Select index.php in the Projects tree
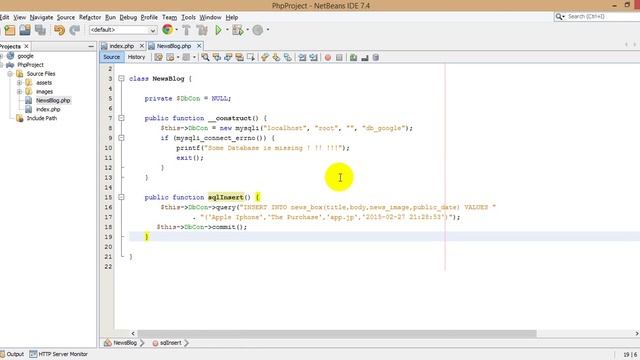The width and height of the screenshot is (640, 360). click(x=48, y=109)
